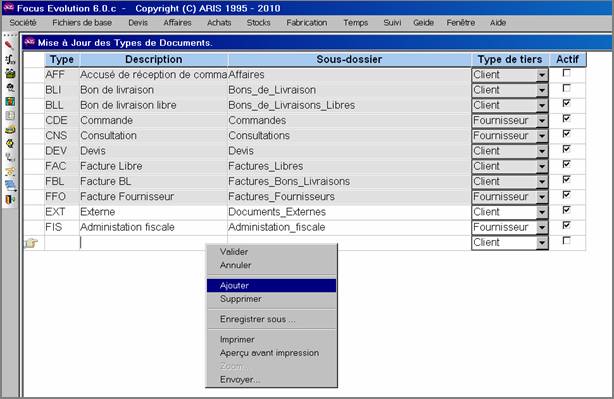
Task: Click the magnifier search icon in left toolbar
Action: (x=10, y=87)
